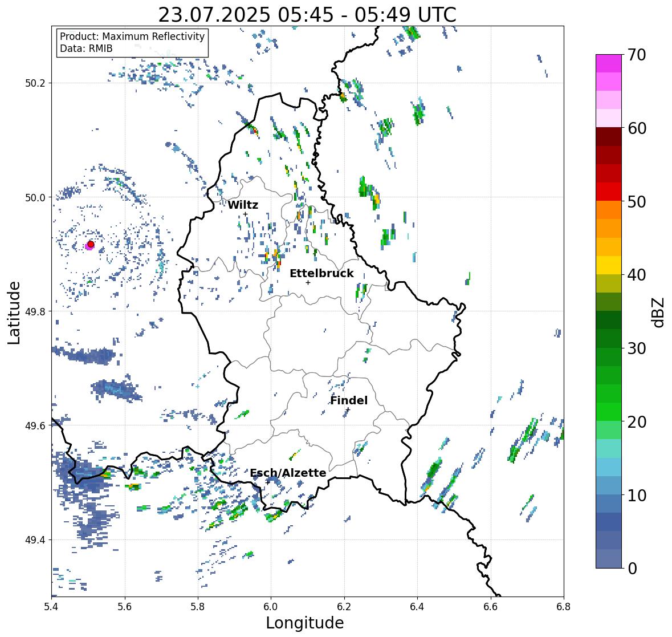
Task: Click the plus marker at Ettelbruck
Action: [308, 282]
